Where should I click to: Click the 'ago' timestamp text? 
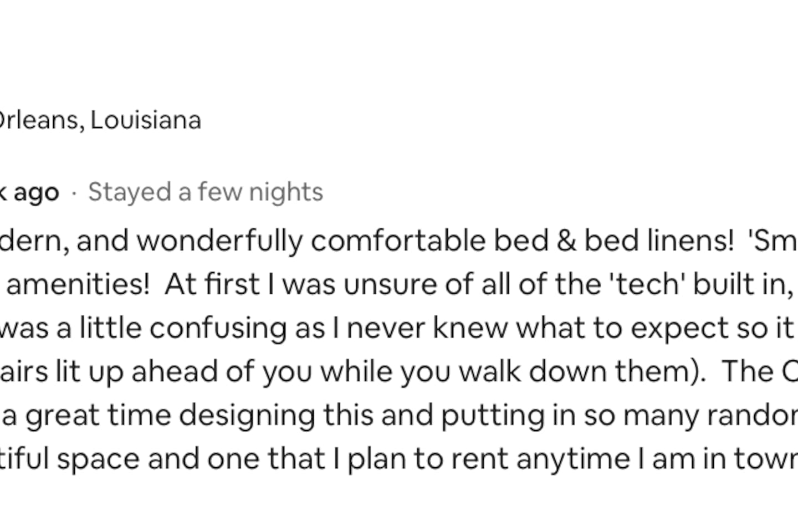36,193
